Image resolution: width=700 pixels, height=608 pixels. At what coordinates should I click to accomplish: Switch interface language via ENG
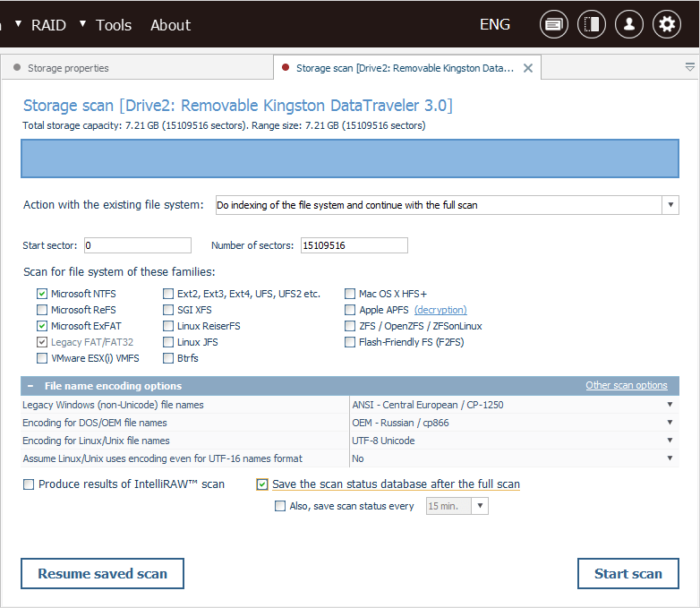tap(495, 24)
